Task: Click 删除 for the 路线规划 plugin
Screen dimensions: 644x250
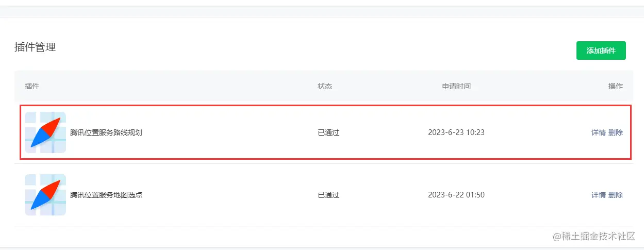Action: pyautogui.click(x=616, y=132)
